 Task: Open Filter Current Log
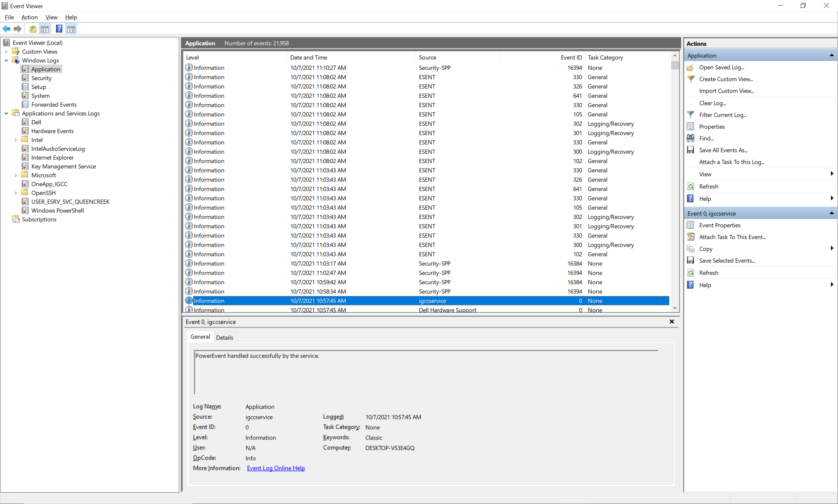click(723, 115)
